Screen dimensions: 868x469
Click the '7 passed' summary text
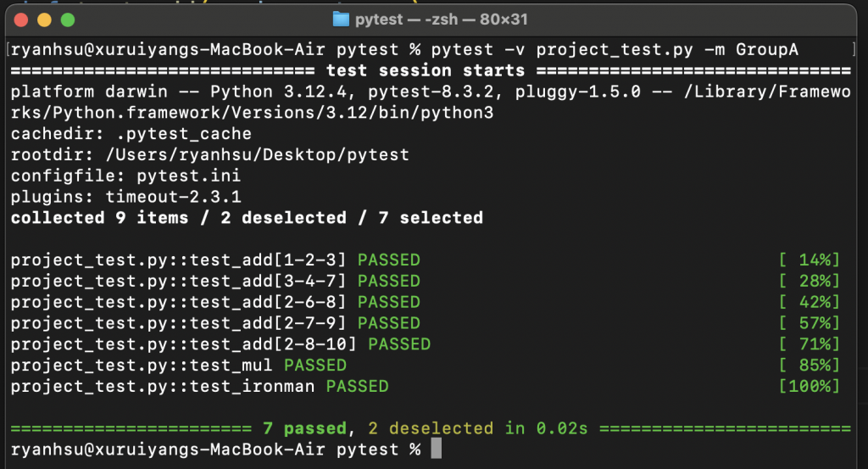click(x=305, y=428)
